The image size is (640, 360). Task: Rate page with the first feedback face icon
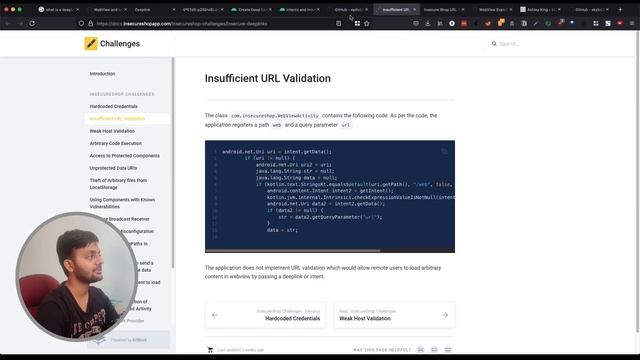(420, 349)
